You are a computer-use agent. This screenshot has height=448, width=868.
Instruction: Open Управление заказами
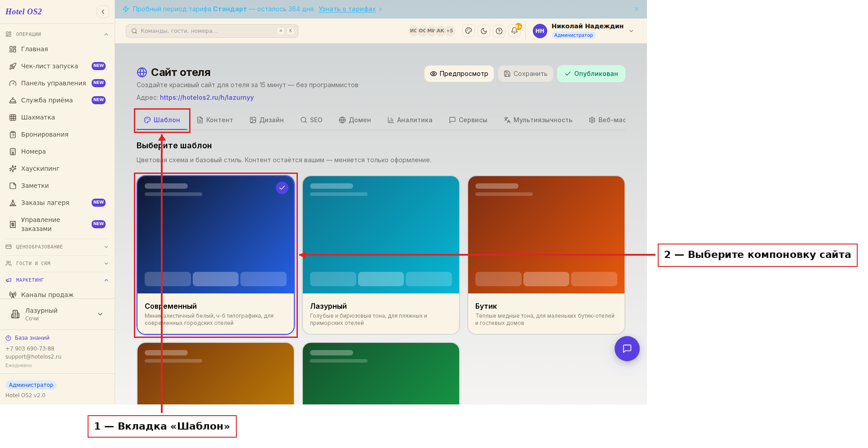(57, 224)
